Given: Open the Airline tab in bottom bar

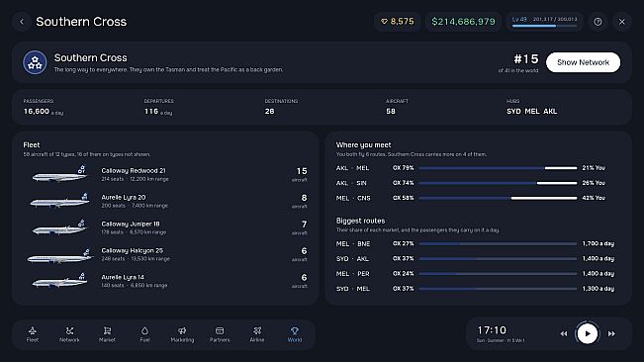Looking at the screenshot, I should (257, 334).
